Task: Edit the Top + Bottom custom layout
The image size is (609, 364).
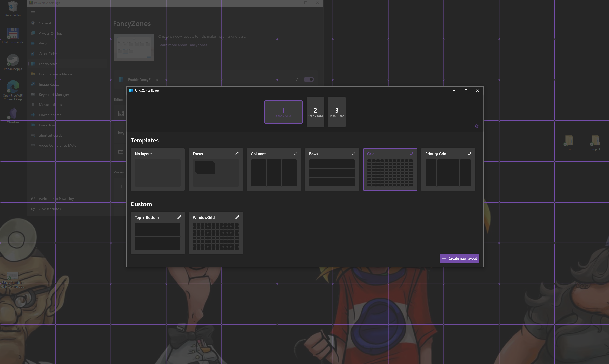Action: click(x=179, y=217)
